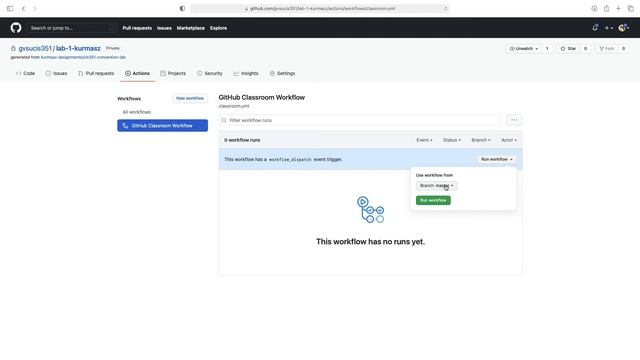640x360 pixels.
Task: Click the Safari share icon
Action: pos(607,8)
